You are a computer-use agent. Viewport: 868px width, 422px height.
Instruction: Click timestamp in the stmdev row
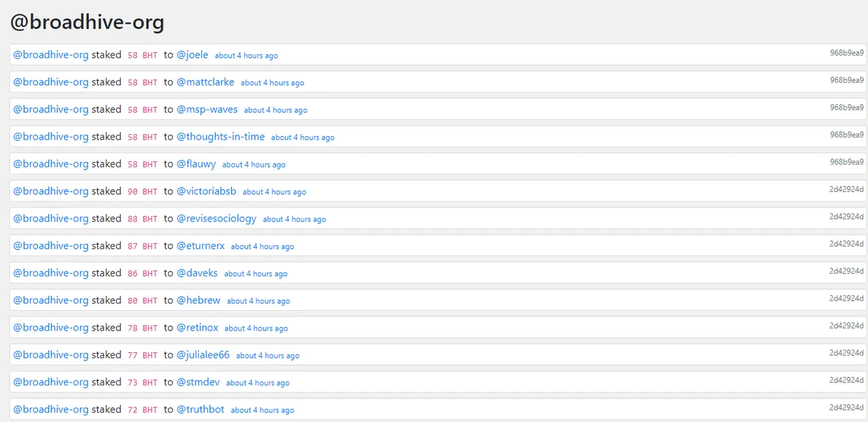pyautogui.click(x=258, y=383)
